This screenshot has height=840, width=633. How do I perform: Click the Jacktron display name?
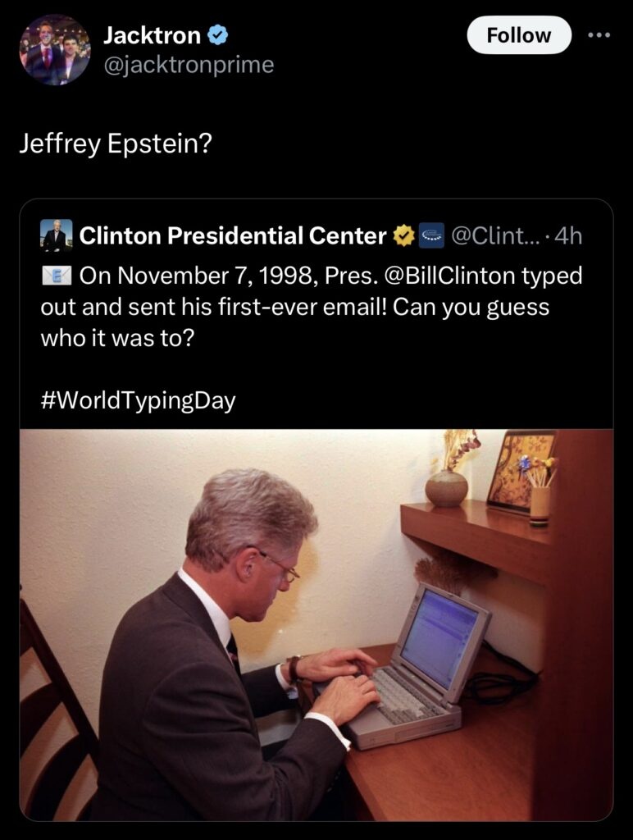point(152,35)
